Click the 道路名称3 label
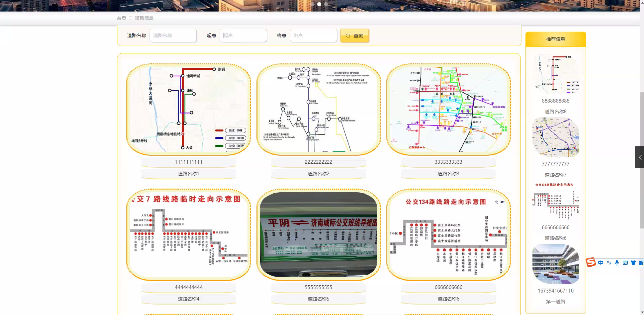Screen dimensions: 644x315 point(448,174)
